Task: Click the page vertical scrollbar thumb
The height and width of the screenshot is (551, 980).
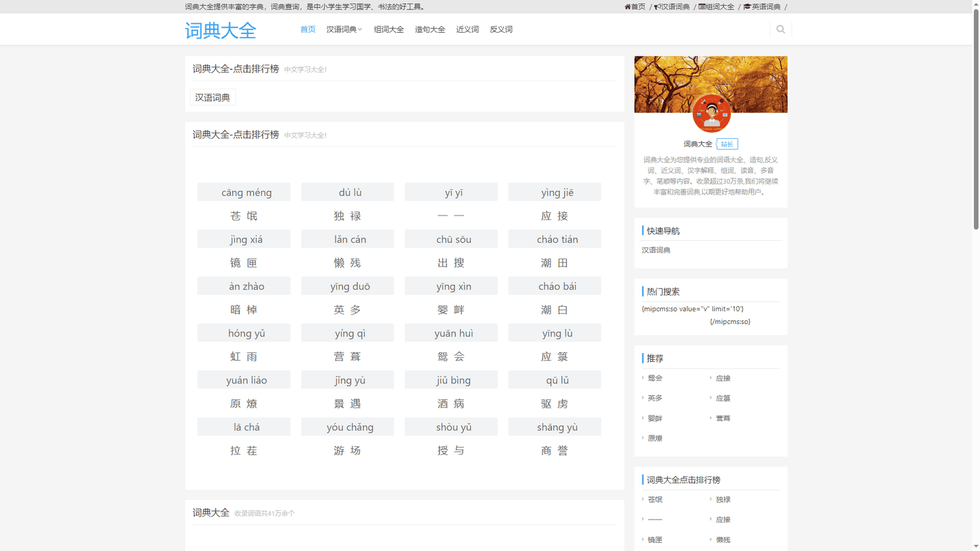Action: coord(976,118)
